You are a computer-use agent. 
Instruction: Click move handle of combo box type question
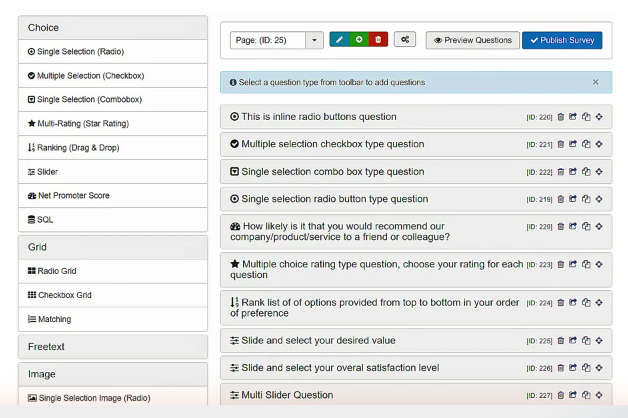599,172
